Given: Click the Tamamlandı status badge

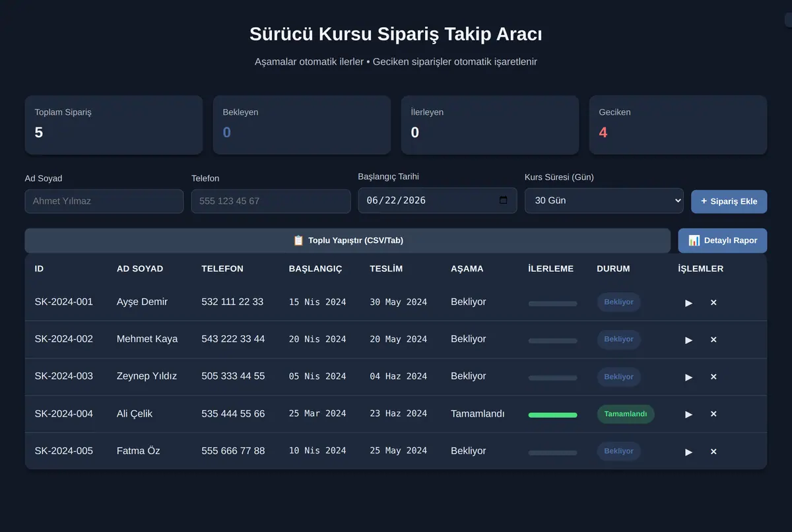Looking at the screenshot, I should tap(626, 414).
